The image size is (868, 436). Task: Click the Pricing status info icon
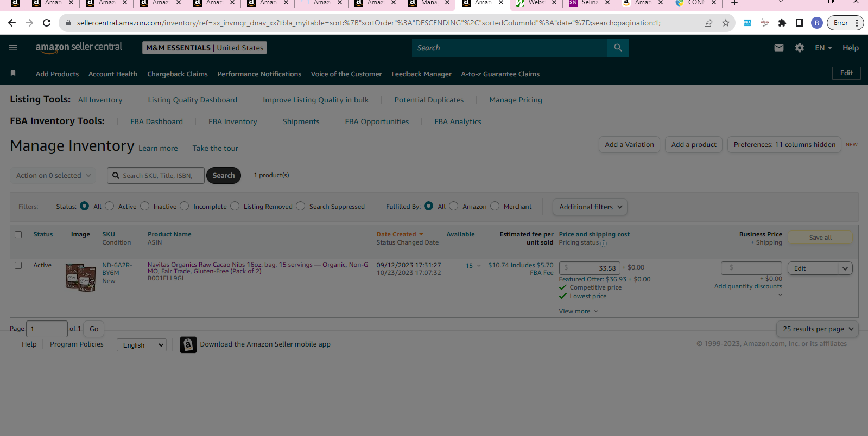coord(604,243)
